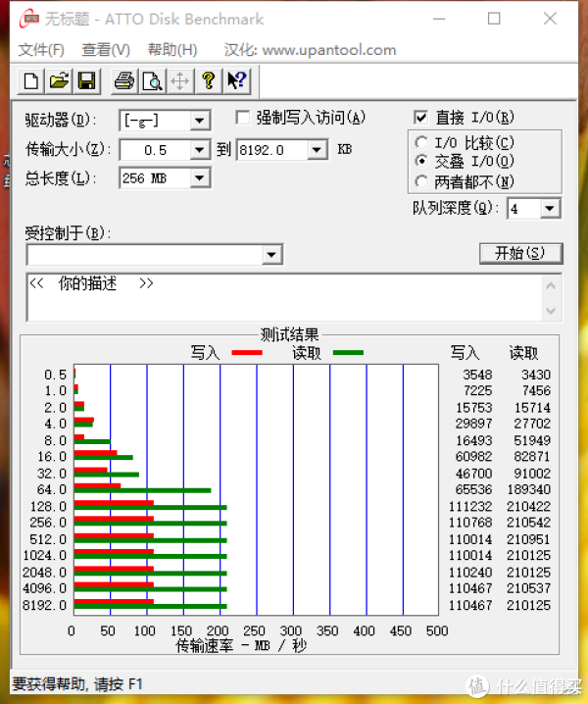Screen dimensions: 588x704
Task: Click the move crosshair toolbar icon
Action: click(x=180, y=81)
